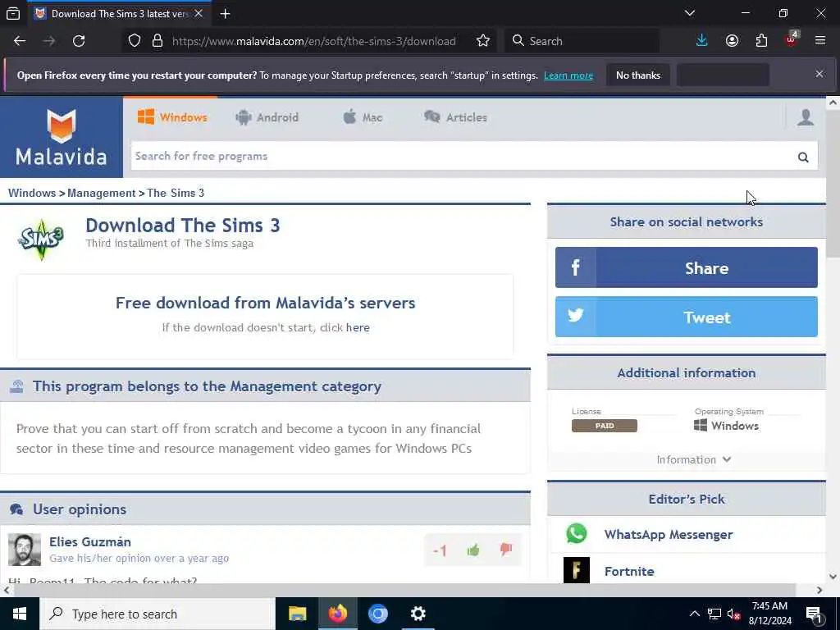Click the uBlock extension icon with badge

(792, 39)
